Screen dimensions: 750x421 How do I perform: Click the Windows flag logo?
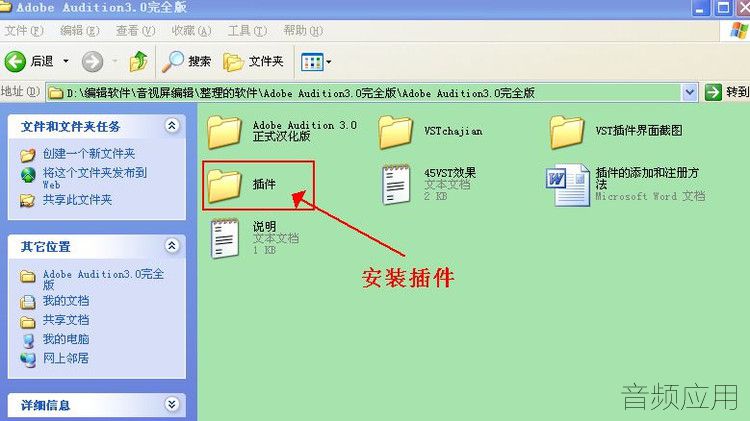coord(739,30)
